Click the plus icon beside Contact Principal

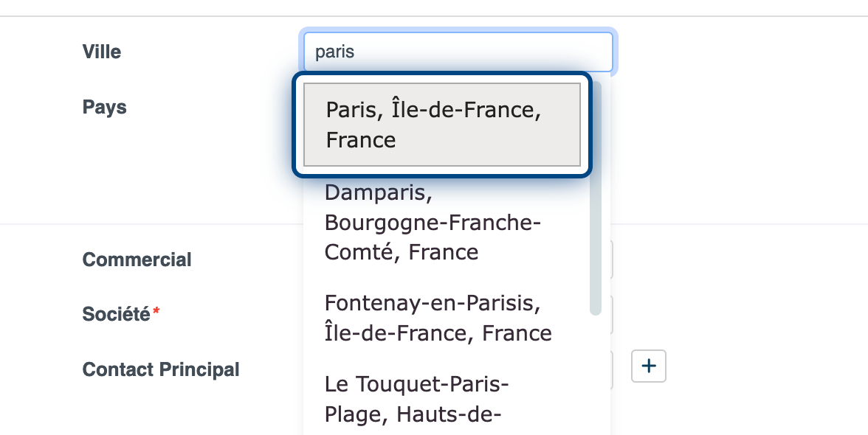[649, 366]
